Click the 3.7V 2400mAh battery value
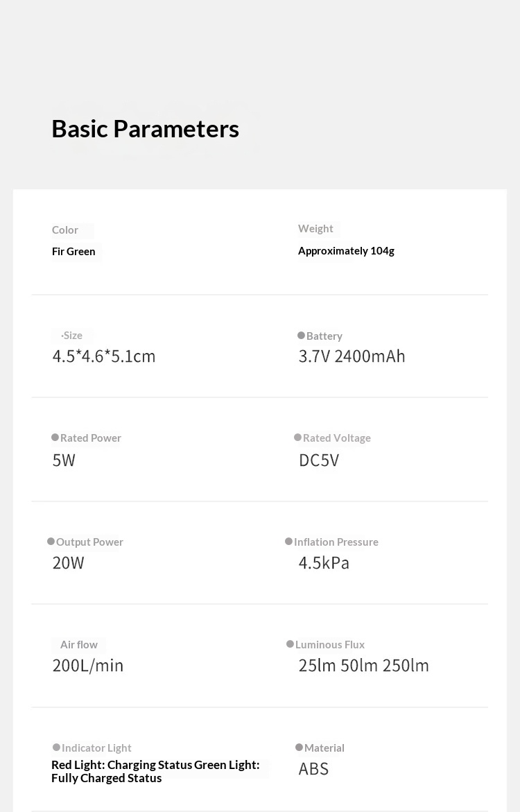The image size is (520, 812). pos(352,356)
